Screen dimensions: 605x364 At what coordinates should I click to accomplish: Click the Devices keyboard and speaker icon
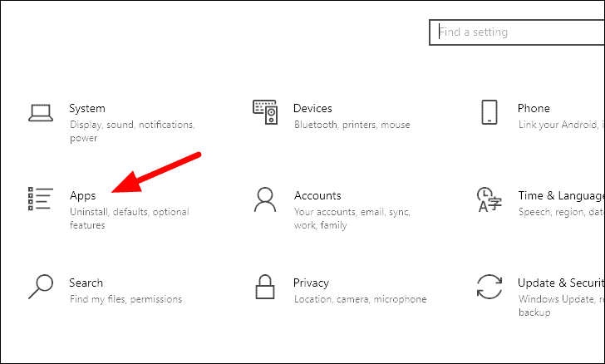coord(265,112)
